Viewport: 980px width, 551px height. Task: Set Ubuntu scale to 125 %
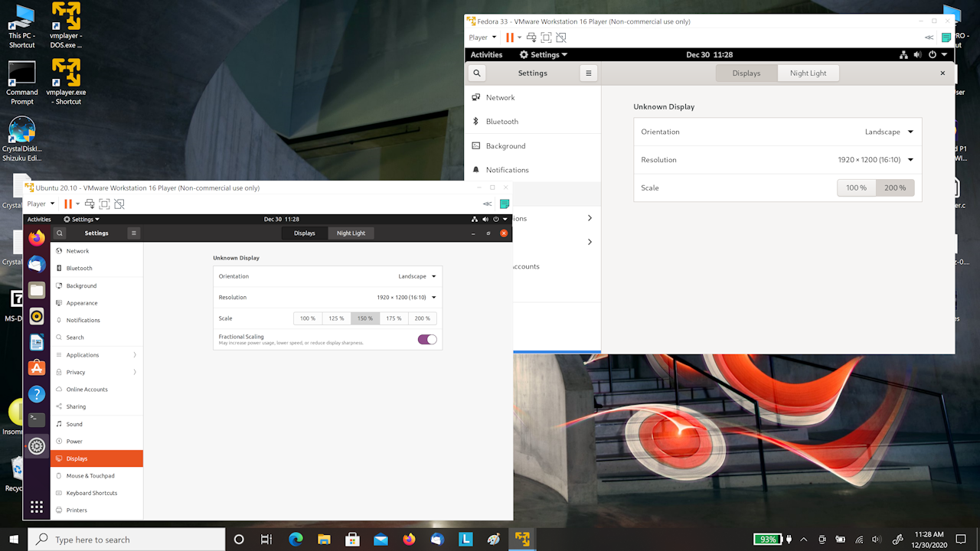pyautogui.click(x=336, y=318)
